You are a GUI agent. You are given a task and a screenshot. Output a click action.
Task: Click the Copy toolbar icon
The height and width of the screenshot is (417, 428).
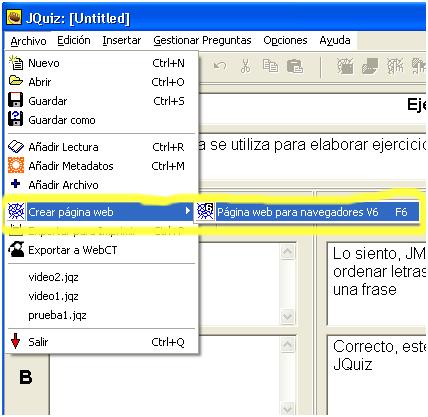tap(270, 66)
